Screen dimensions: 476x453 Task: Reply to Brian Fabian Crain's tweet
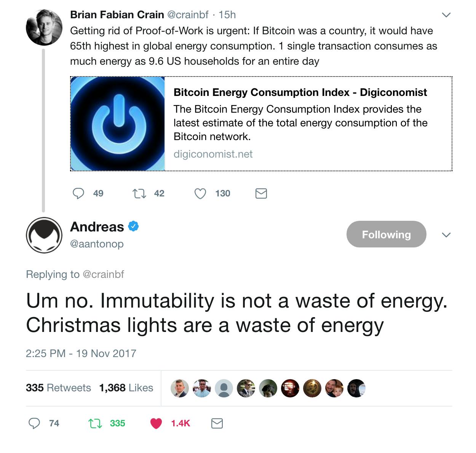(79, 193)
